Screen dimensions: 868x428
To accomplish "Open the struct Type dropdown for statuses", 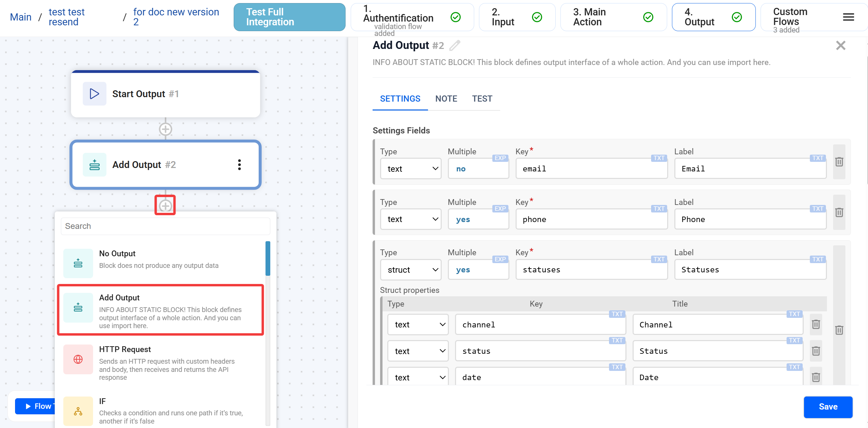I will [411, 270].
